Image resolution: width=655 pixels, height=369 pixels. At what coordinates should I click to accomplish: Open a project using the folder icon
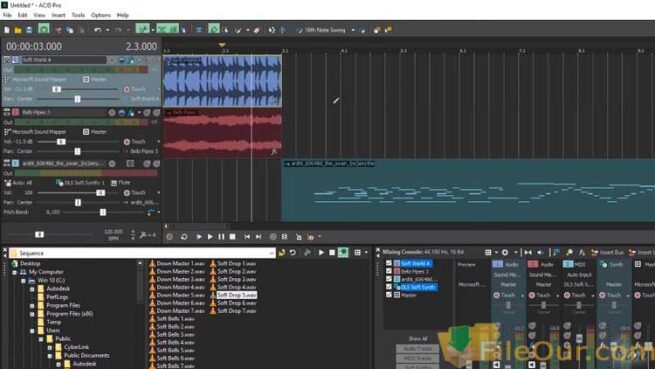[x=18, y=30]
